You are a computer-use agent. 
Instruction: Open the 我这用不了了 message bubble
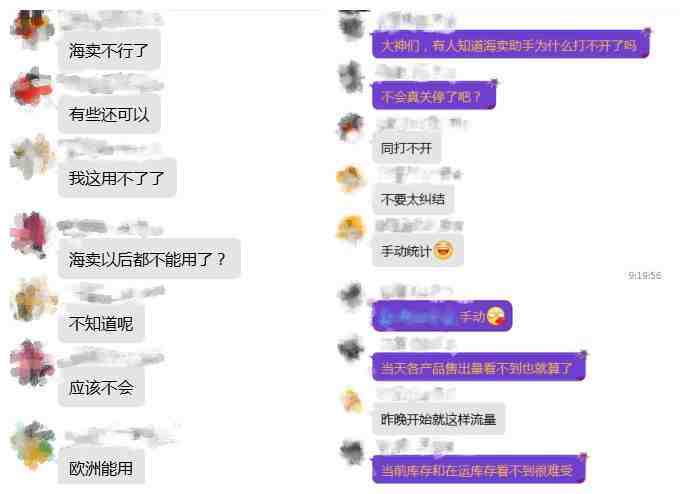coord(117,178)
